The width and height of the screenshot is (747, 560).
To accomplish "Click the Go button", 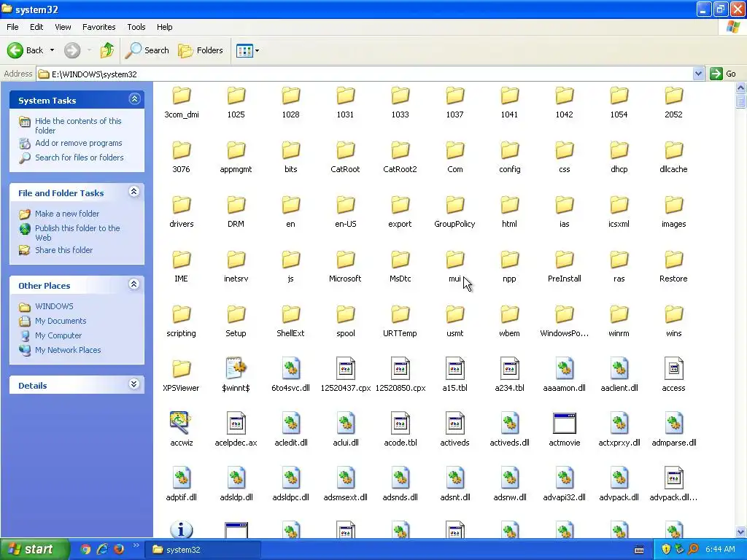I will click(x=723, y=74).
